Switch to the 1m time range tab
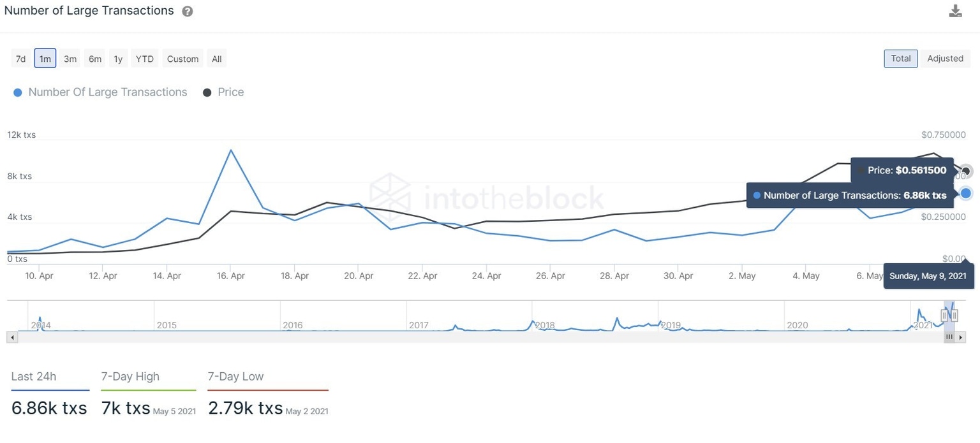 45,58
